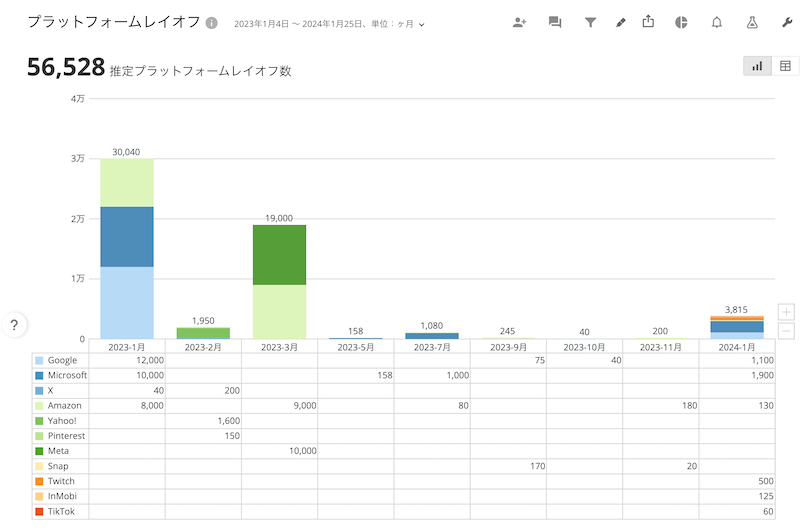Expand the date range dropdown
This screenshot has height=532, width=800.
click(330, 24)
